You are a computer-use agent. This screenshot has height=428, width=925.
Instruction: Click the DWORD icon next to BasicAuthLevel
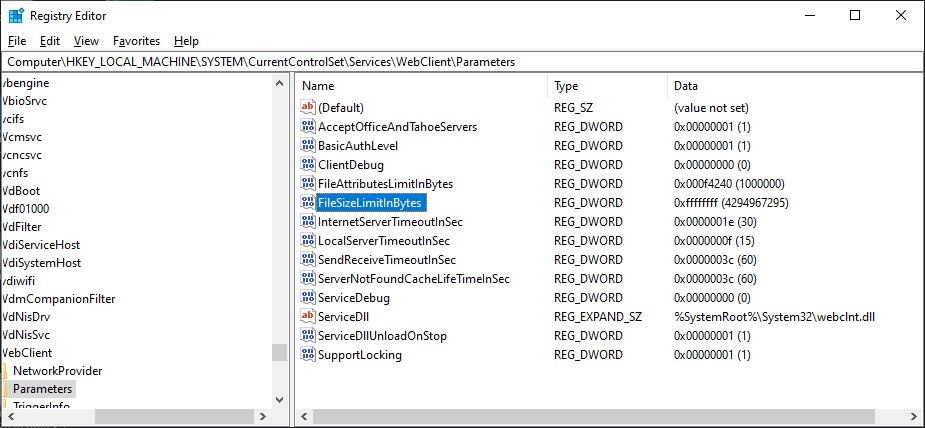308,146
